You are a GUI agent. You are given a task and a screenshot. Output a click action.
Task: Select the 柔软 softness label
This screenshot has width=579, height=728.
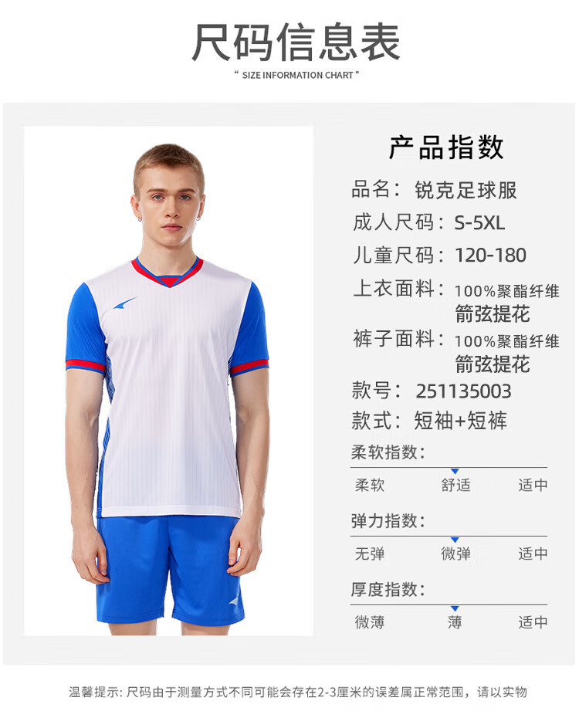370,485
